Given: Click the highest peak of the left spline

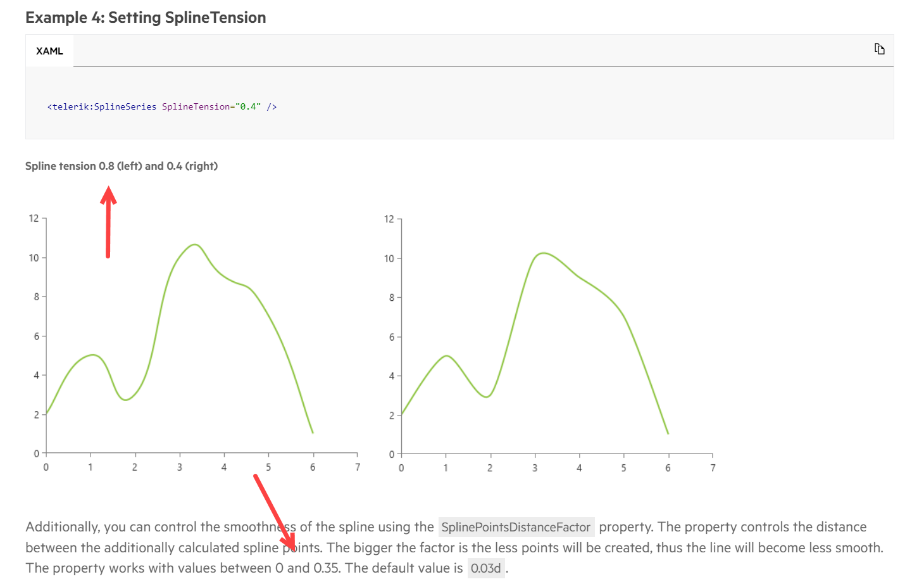Looking at the screenshot, I should tap(195, 244).
